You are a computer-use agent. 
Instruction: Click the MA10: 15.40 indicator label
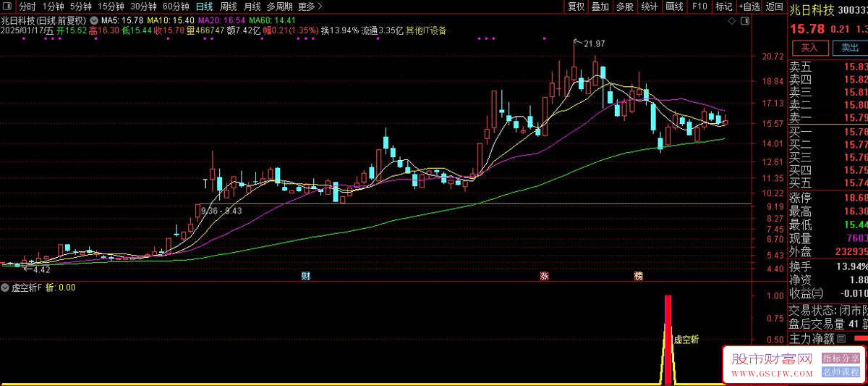(171, 20)
